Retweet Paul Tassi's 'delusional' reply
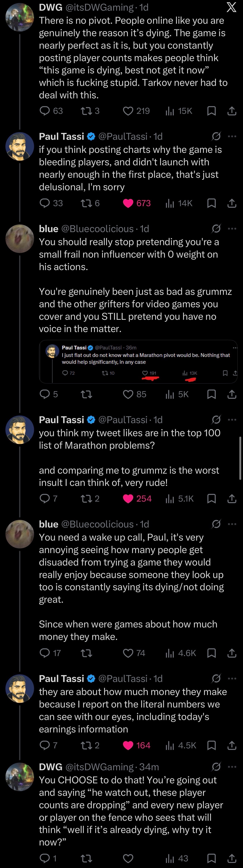 (x=90, y=203)
